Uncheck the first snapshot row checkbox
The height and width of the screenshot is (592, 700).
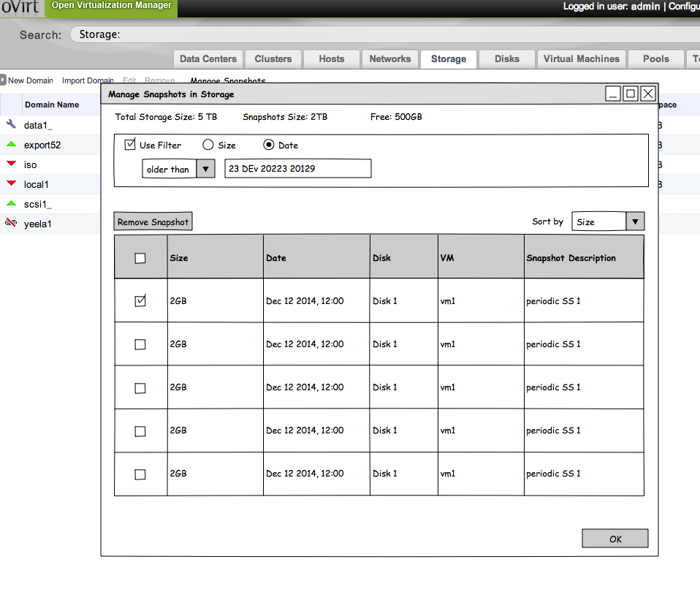click(x=140, y=300)
